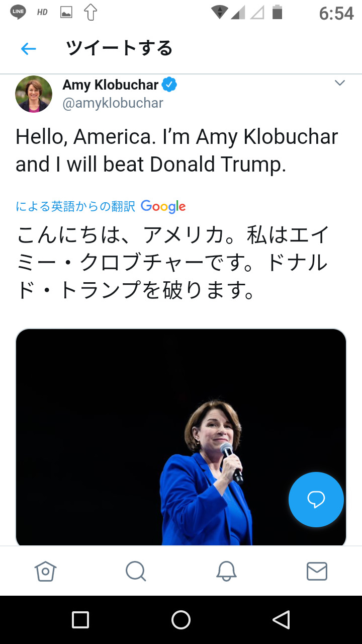Image resolution: width=362 pixels, height=644 pixels.
Task: Open the Notifications bell tab
Action: (226, 571)
